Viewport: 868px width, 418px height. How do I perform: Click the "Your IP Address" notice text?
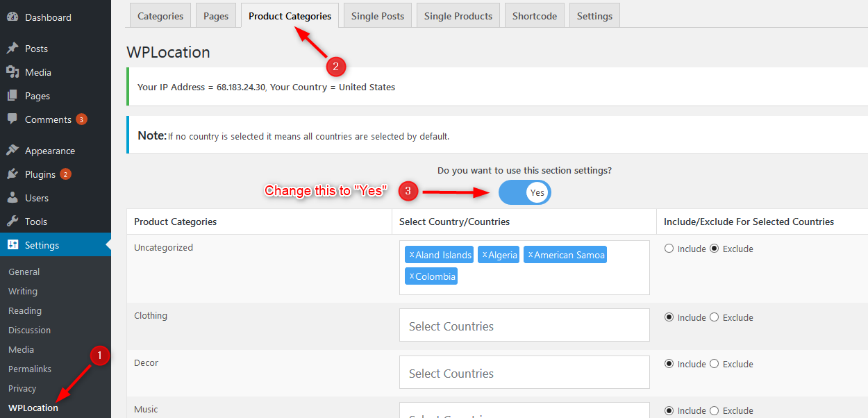pos(267,87)
